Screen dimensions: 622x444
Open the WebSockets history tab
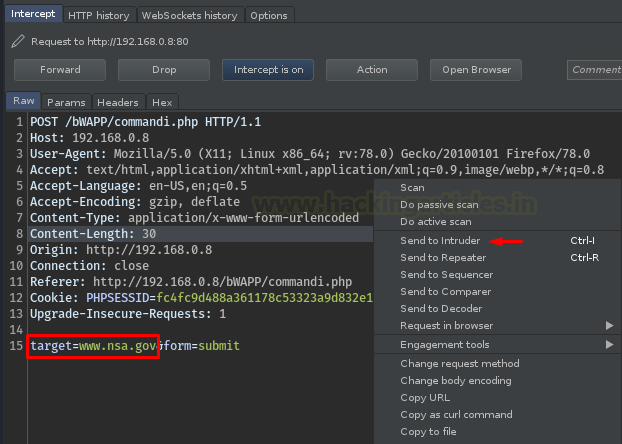tap(190, 16)
